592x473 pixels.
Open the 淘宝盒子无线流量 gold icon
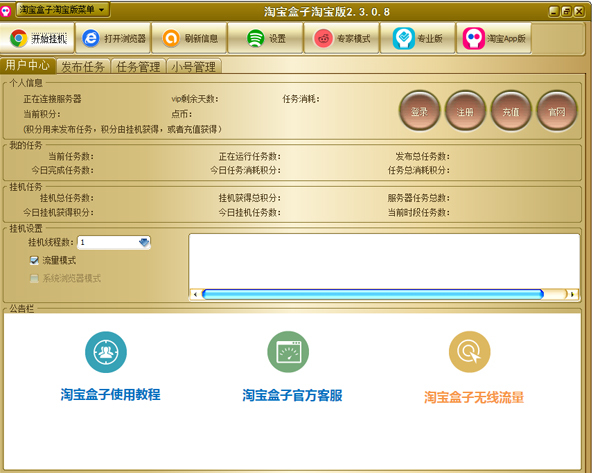[x=470, y=351]
